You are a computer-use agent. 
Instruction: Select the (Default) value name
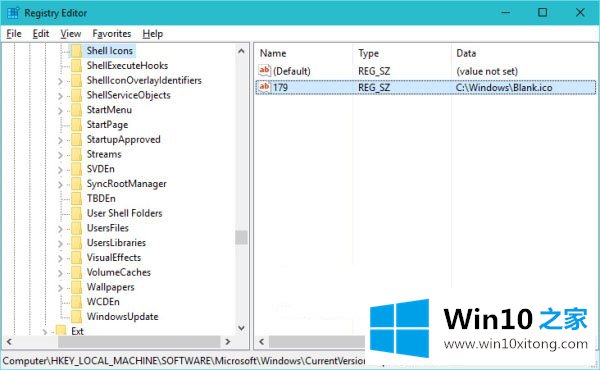pos(292,71)
